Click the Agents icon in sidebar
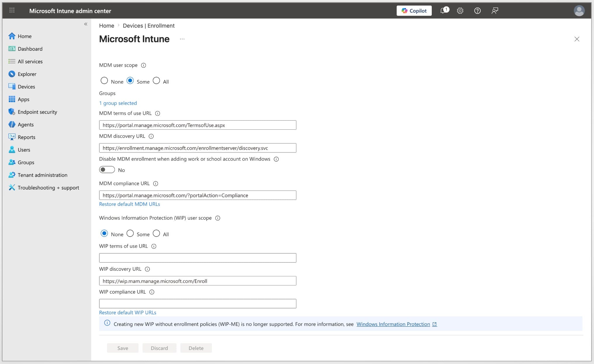 coord(12,124)
